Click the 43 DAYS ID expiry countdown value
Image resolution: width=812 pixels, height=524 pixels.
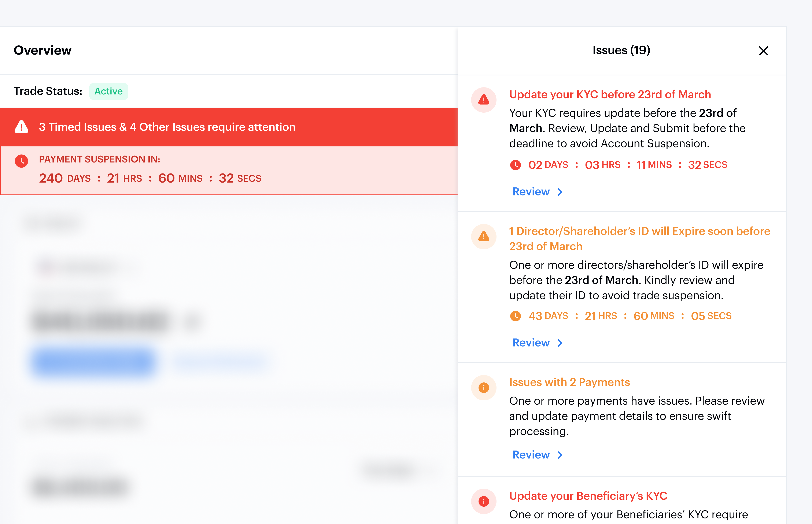(548, 316)
